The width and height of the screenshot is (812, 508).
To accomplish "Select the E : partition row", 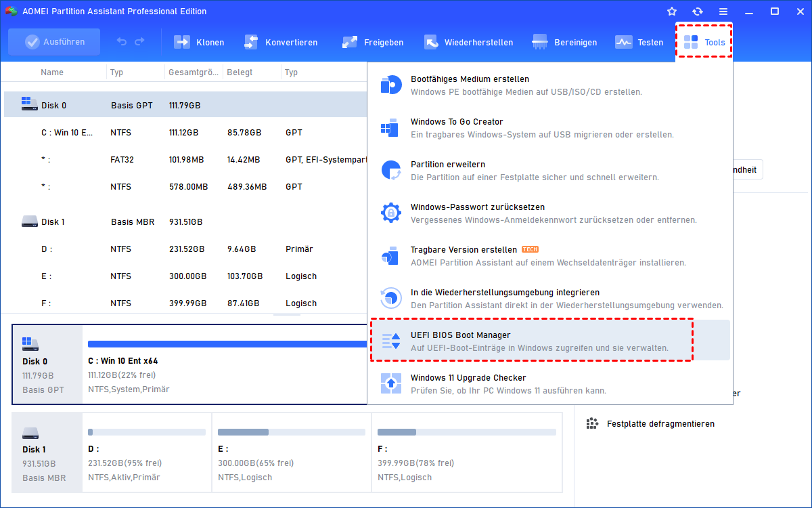I will point(185,276).
